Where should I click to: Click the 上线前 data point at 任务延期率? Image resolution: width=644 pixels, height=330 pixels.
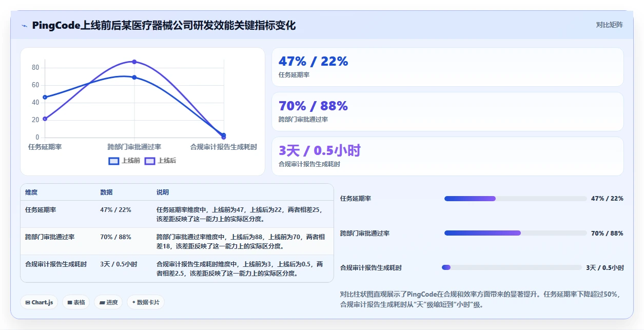tap(45, 97)
